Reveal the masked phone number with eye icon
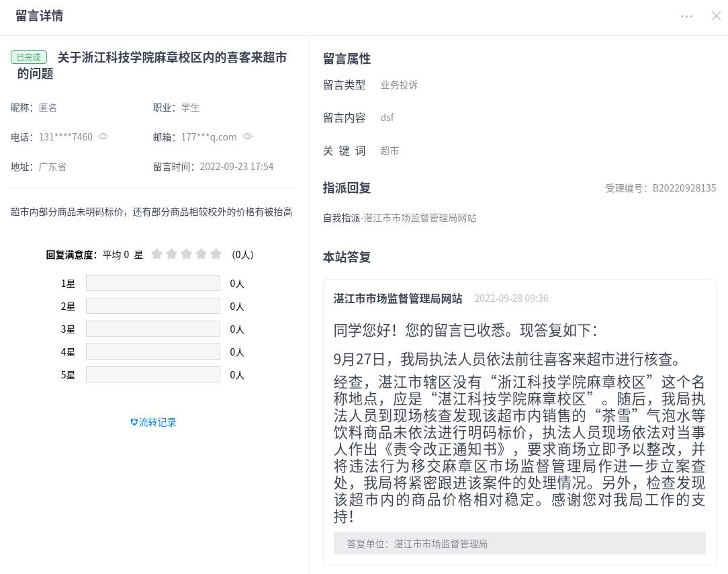The image size is (728, 574). click(x=103, y=136)
